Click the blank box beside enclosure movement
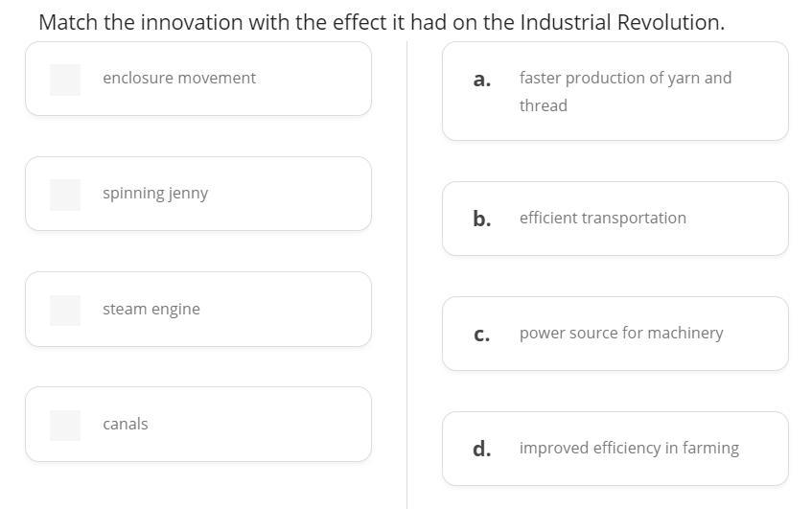This screenshot has height=509, width=812. [x=65, y=80]
